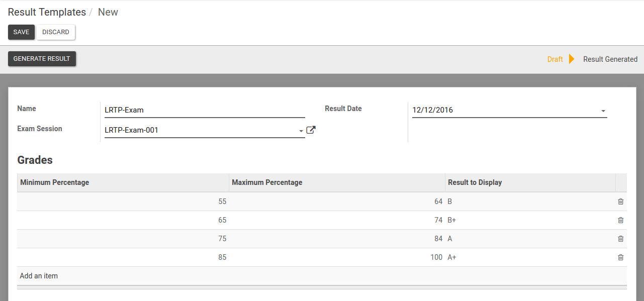Select the Draft status stage

tap(555, 59)
